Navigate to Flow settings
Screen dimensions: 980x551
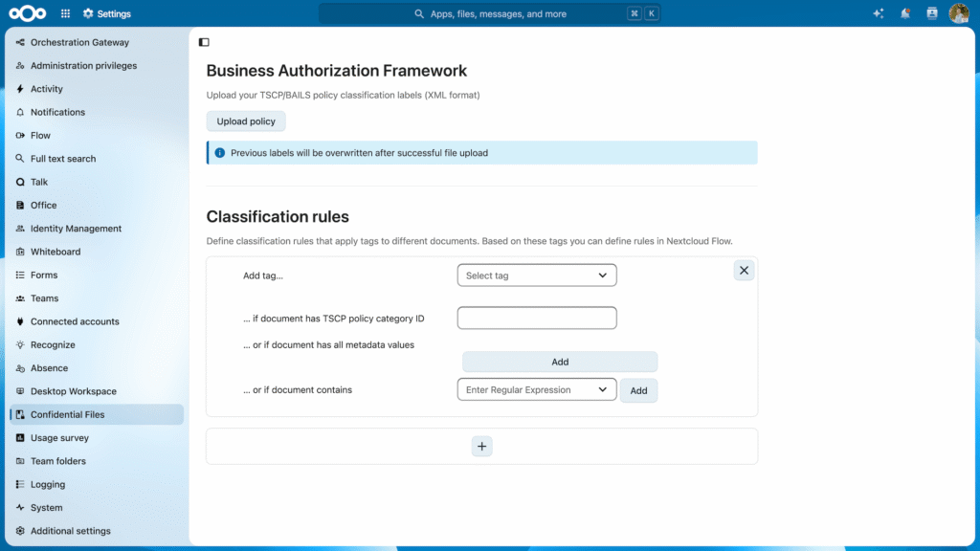[x=97, y=135]
